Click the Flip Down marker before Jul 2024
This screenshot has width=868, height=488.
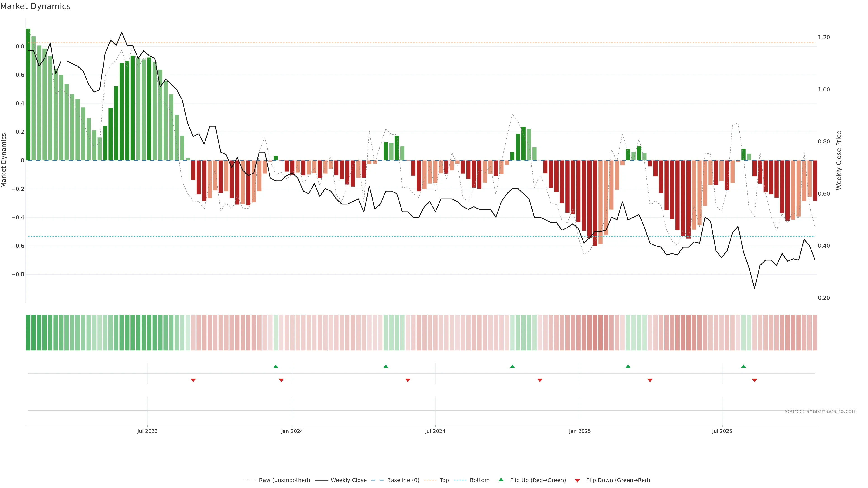click(408, 380)
